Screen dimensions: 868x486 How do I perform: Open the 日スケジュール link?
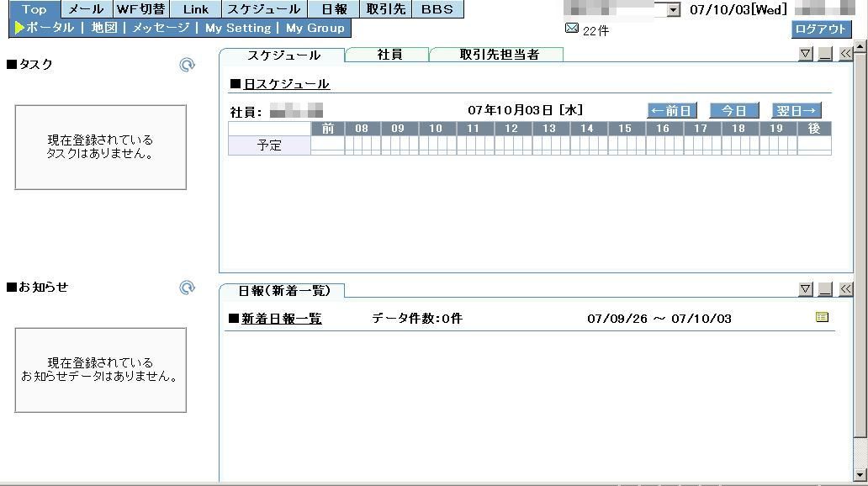(286, 84)
